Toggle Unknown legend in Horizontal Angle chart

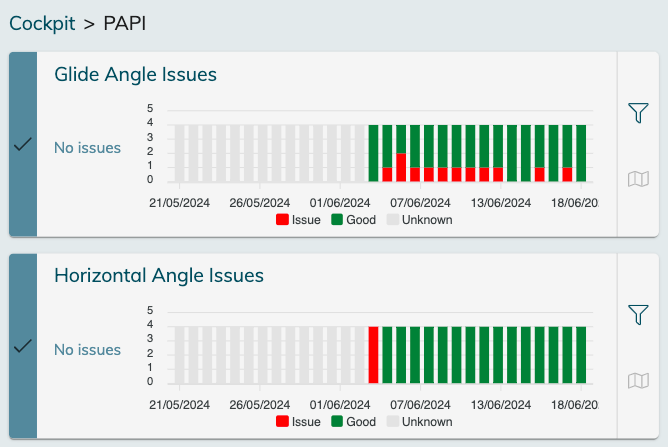(419, 422)
